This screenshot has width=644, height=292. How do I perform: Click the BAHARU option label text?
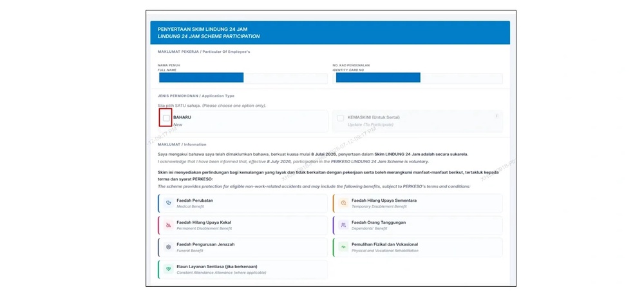click(x=182, y=117)
